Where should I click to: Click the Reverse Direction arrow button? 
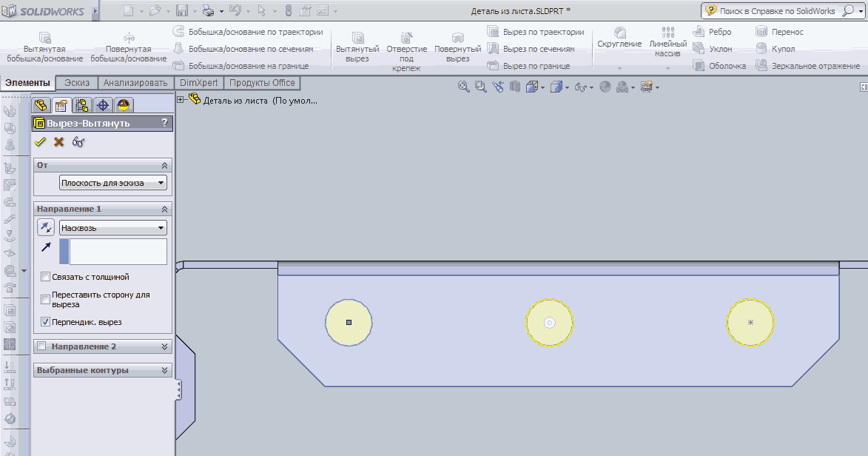[x=46, y=228]
